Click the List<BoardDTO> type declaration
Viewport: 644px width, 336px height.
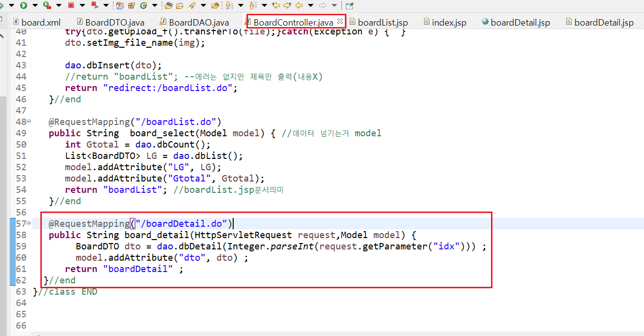click(x=103, y=156)
